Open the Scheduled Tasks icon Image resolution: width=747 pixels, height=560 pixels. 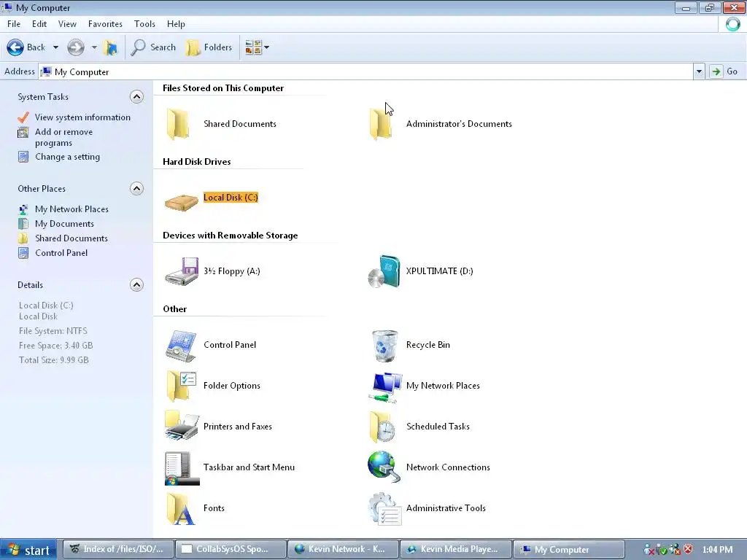click(382, 427)
